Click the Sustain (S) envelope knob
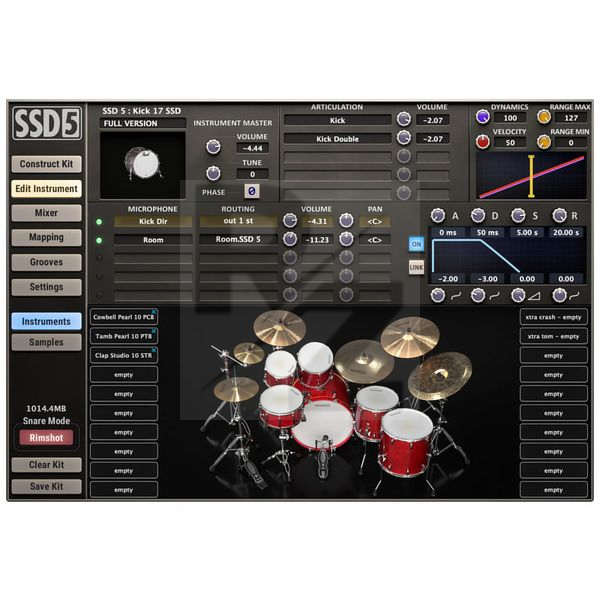This screenshot has width=600, height=600. (518, 216)
